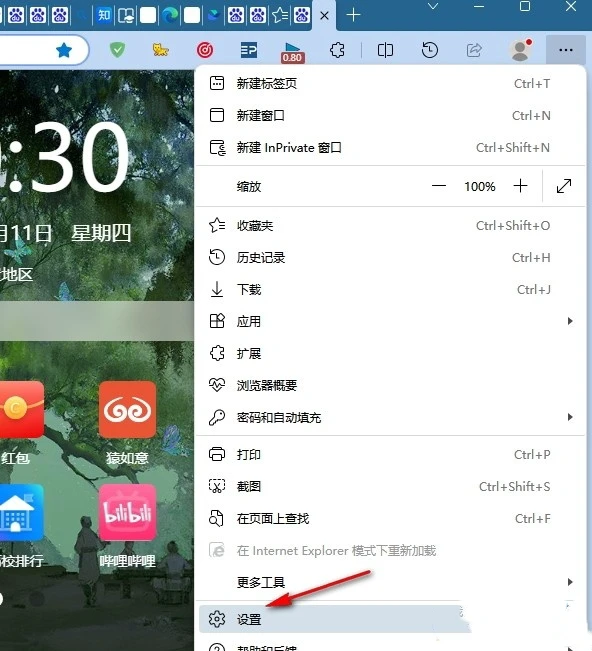Open the History clock toolbar icon
592x651 pixels.
tap(429, 50)
